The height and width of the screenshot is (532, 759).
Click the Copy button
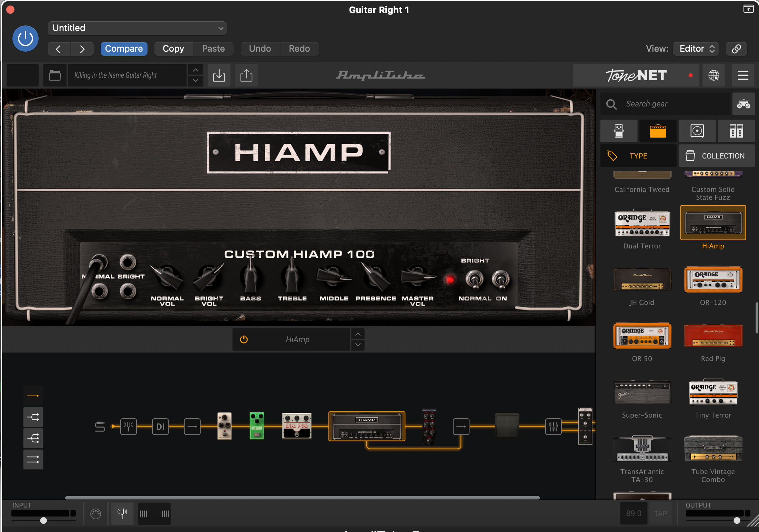(x=173, y=49)
